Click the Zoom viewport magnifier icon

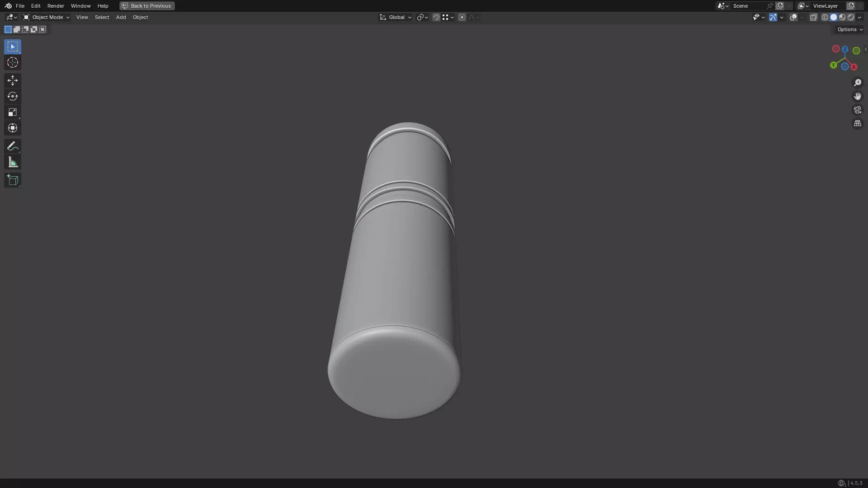(x=858, y=83)
